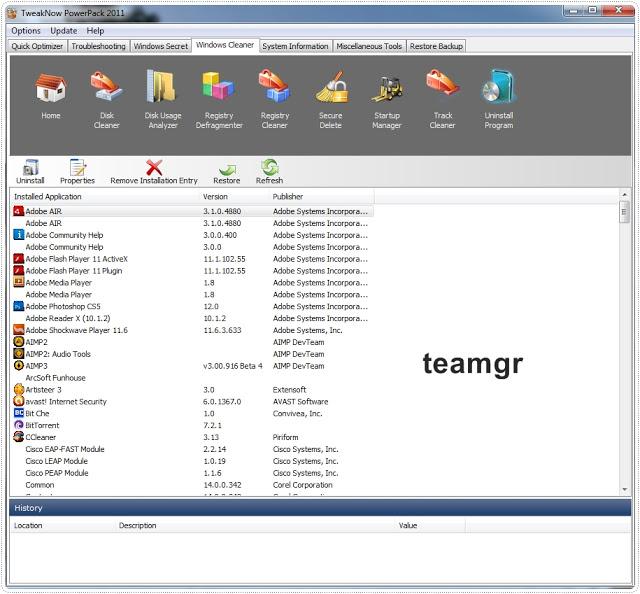The width and height of the screenshot is (640, 594).
Task: Refresh the installed applications list
Action: [269, 171]
